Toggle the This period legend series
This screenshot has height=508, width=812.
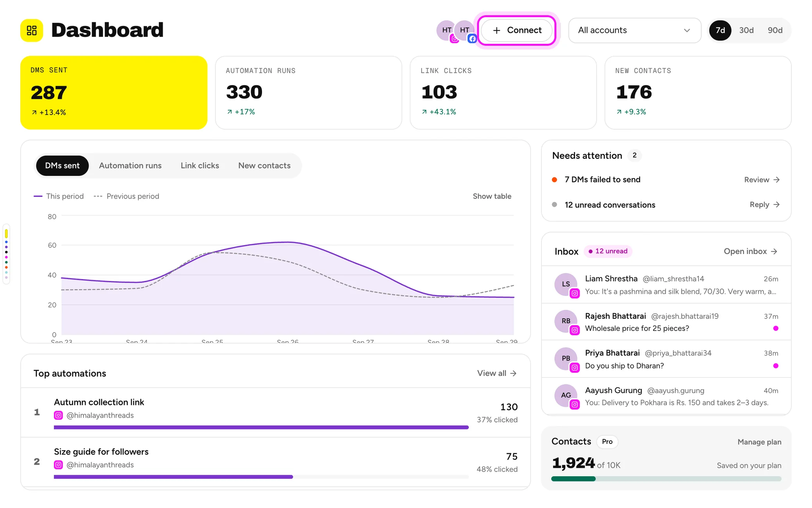pyautogui.click(x=59, y=196)
